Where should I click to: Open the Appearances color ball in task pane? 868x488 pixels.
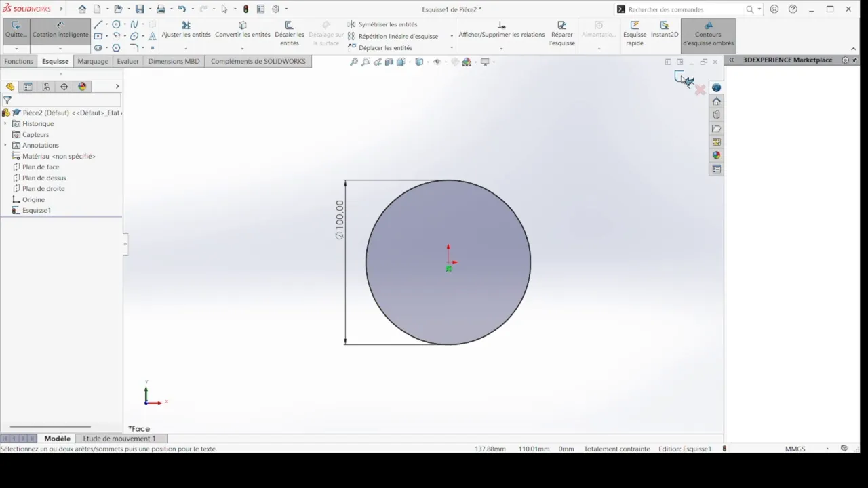point(716,155)
